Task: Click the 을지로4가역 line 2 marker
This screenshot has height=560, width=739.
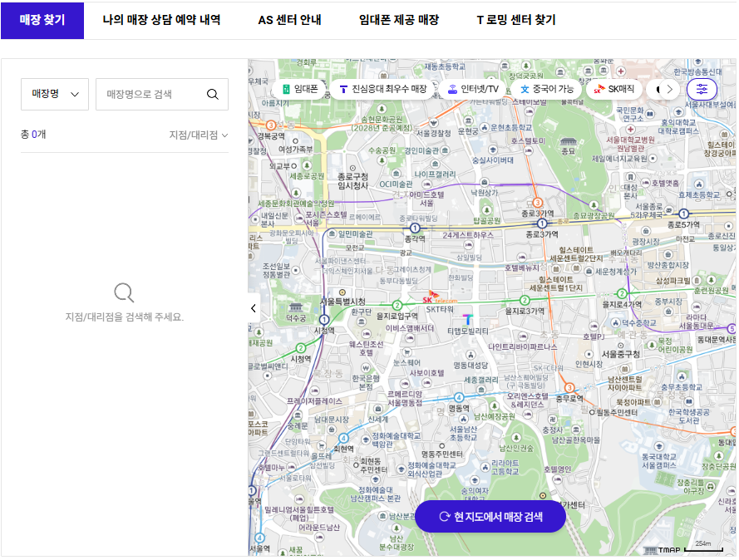Action: point(622,294)
